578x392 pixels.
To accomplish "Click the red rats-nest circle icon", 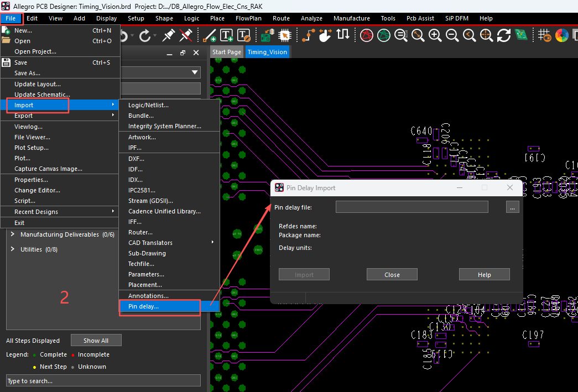I will 366,35.
